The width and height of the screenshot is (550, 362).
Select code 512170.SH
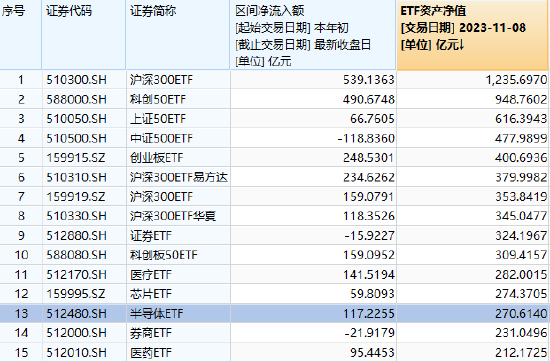tap(76, 275)
